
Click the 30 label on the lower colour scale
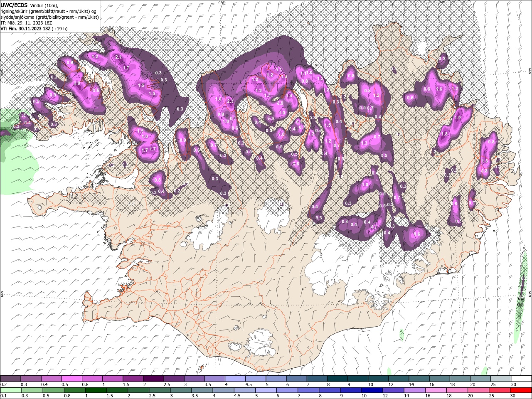coord(512,396)
